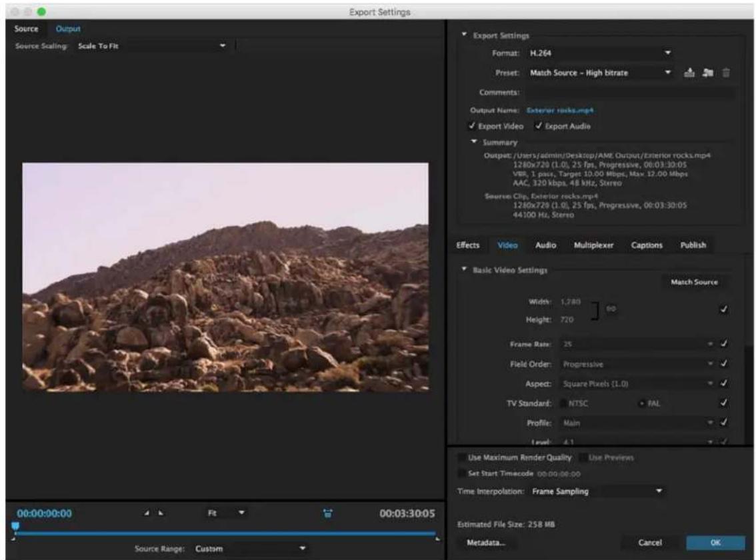Select the Video tab
756x560 pixels.
pyautogui.click(x=507, y=245)
